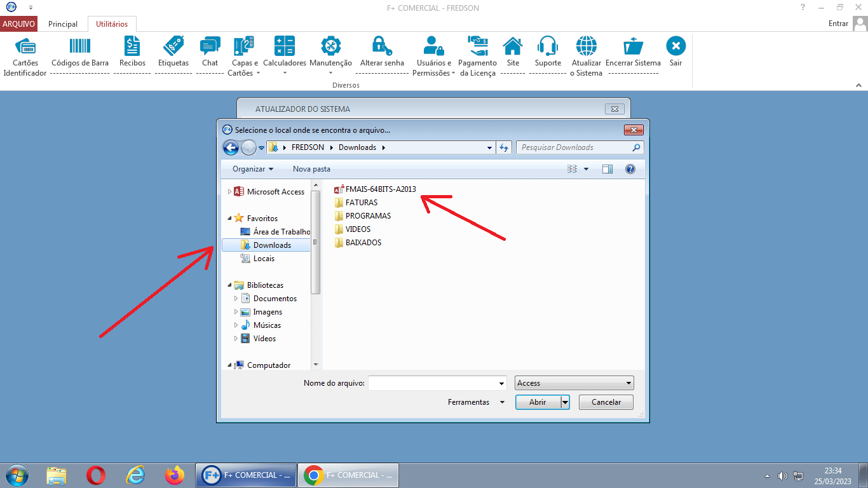Screen dimensions: 868x488
Task: Select the PROGRAMAS folder
Action: click(x=362, y=216)
